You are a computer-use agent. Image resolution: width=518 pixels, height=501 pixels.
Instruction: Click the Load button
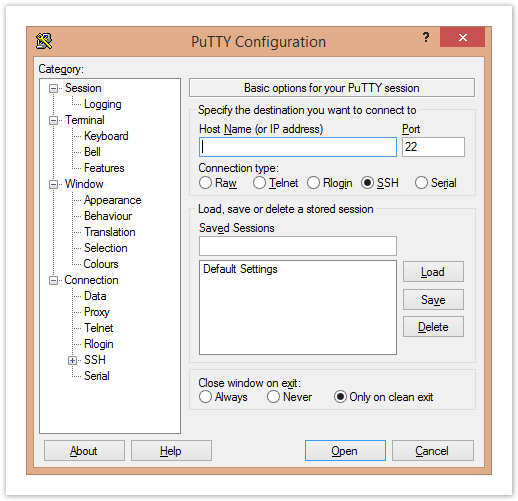[x=433, y=272]
